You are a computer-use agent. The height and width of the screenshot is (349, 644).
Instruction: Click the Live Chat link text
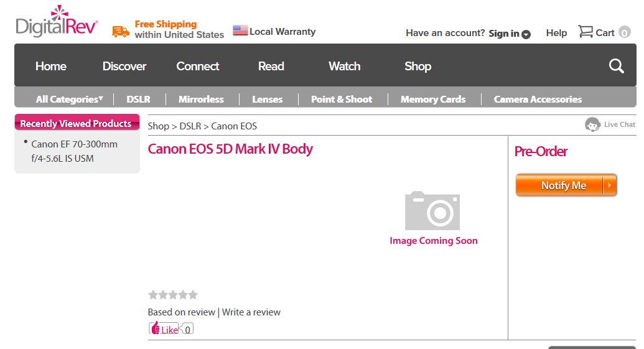(619, 124)
